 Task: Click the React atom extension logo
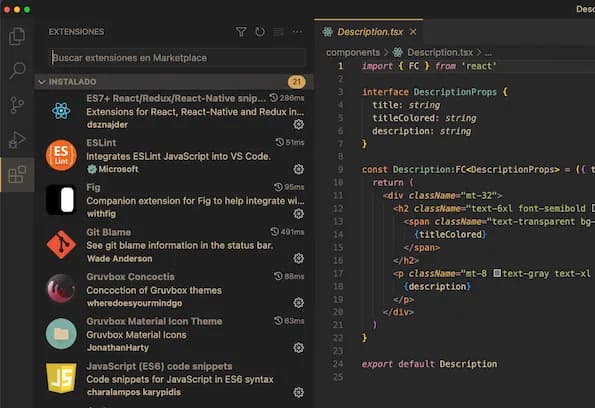pos(61,111)
